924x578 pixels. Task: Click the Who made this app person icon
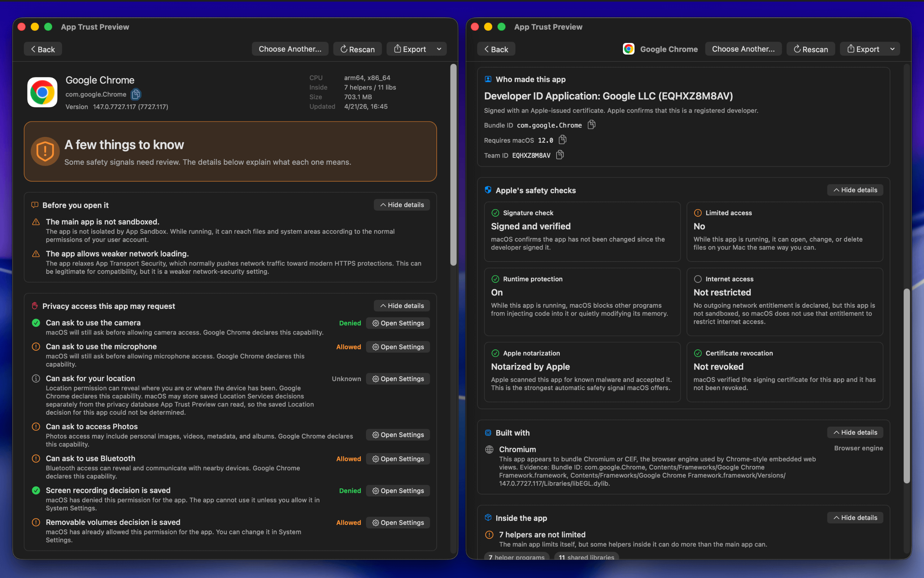[488, 79]
